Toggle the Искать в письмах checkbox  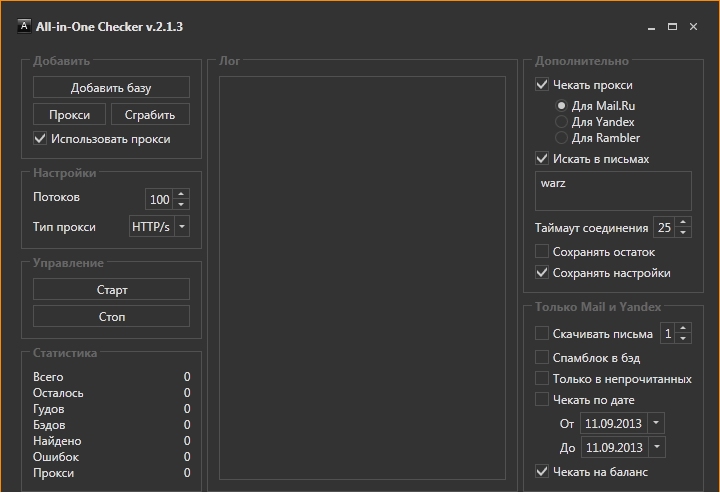click(x=542, y=158)
